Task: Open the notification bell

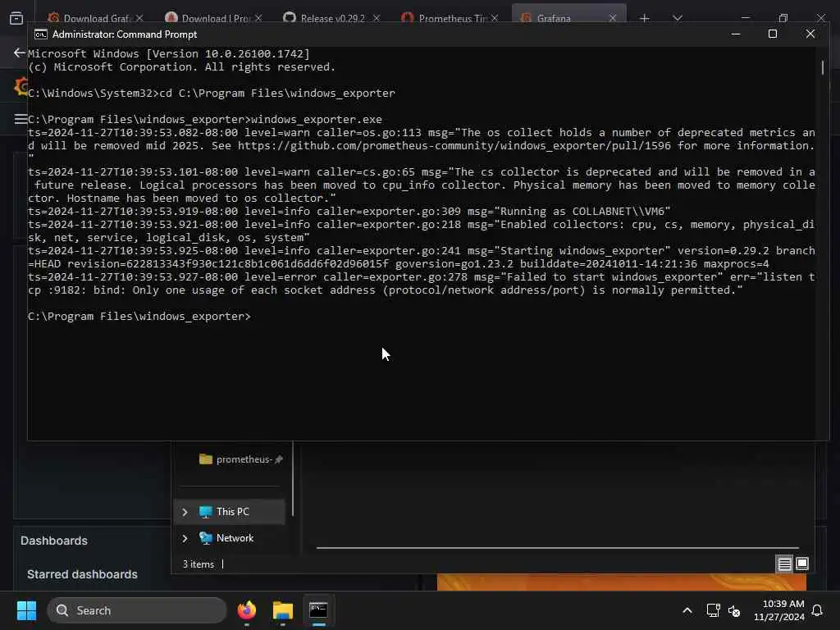Action: point(817,610)
